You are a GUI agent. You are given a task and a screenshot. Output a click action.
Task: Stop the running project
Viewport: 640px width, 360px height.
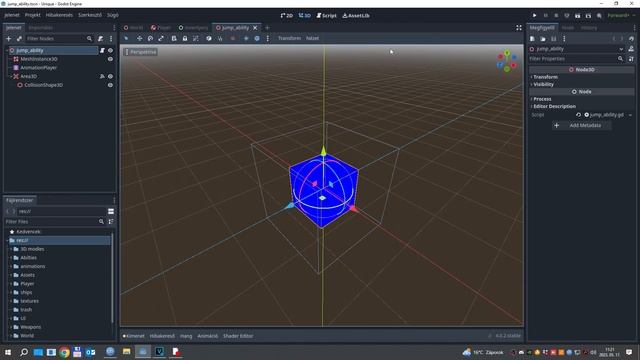tap(556, 16)
